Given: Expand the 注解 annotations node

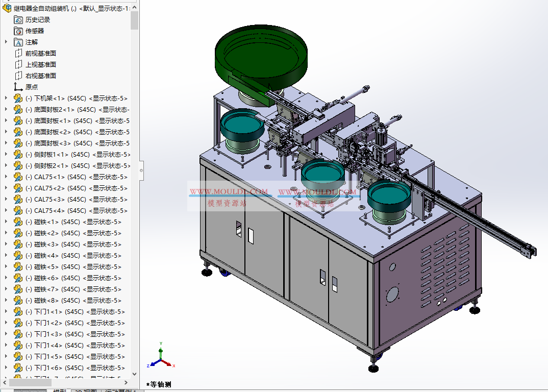Looking at the screenshot, I should click(6, 42).
